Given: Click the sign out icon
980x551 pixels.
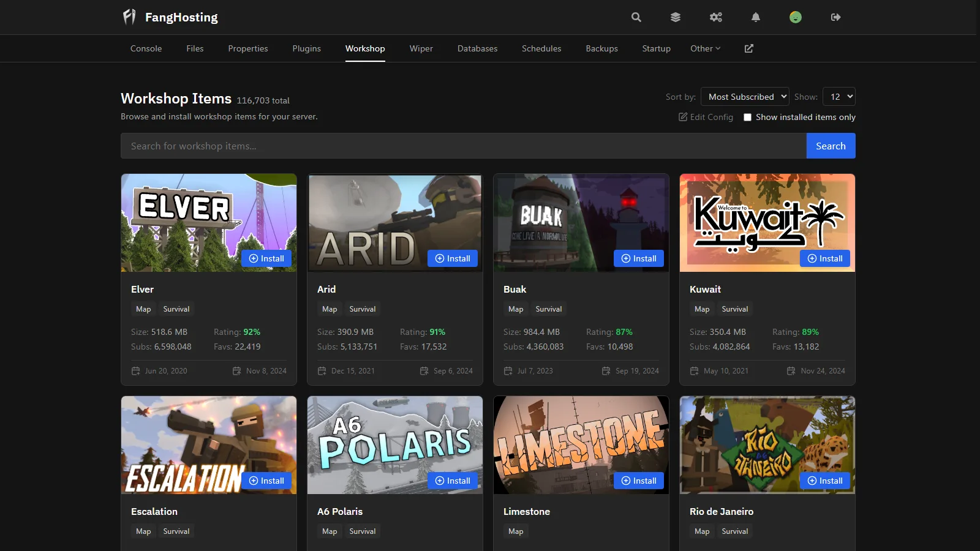Looking at the screenshot, I should click(836, 17).
